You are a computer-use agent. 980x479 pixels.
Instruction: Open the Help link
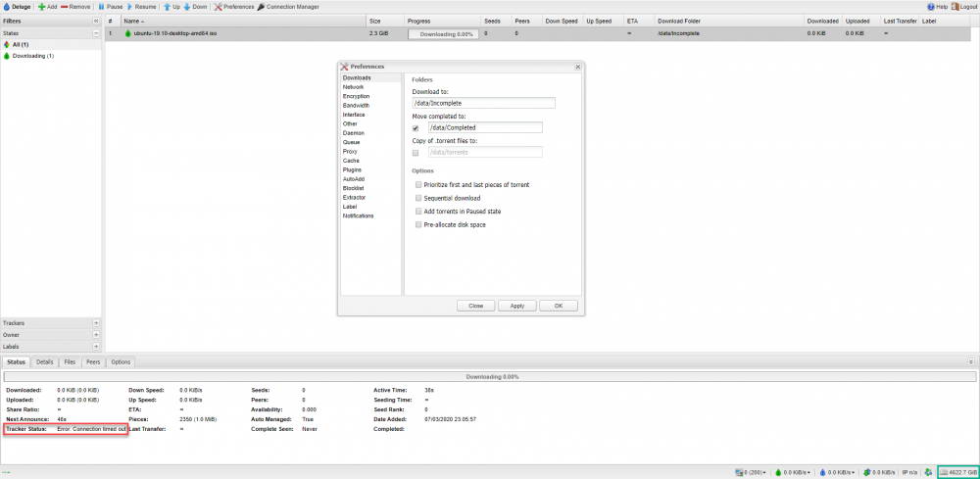pyautogui.click(x=938, y=6)
